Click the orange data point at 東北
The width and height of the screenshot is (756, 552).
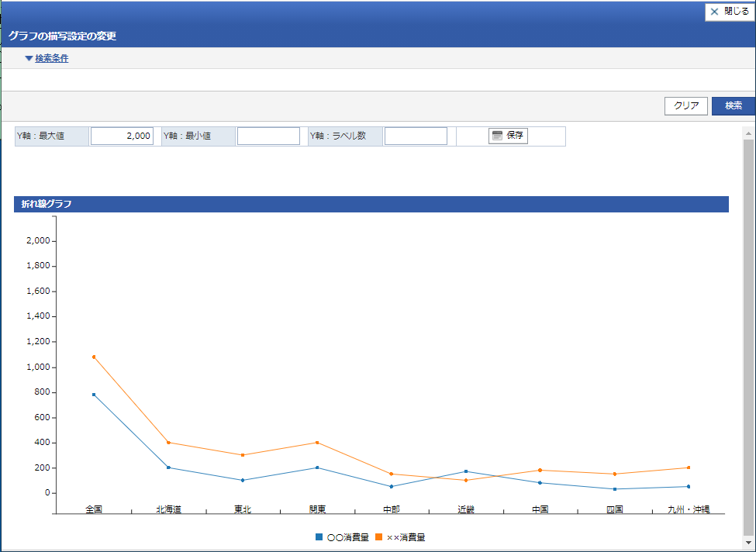pyautogui.click(x=243, y=454)
